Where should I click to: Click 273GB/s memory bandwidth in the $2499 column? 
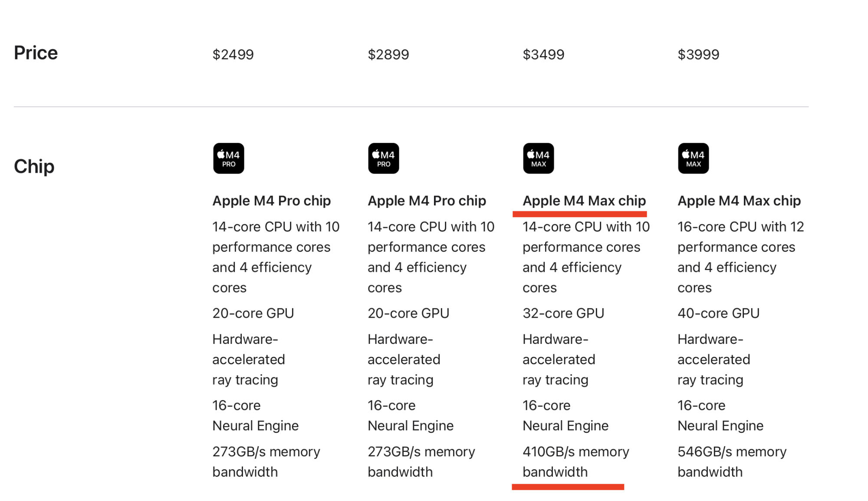266,461
